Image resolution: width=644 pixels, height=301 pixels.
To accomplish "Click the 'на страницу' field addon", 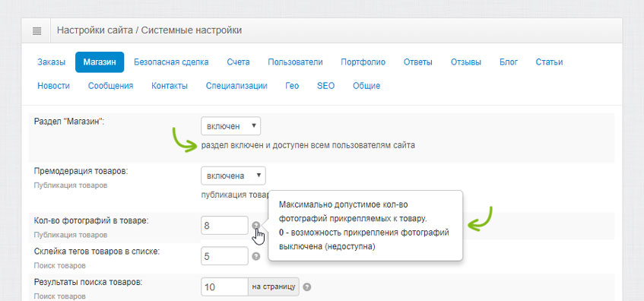I will pyautogui.click(x=274, y=287).
